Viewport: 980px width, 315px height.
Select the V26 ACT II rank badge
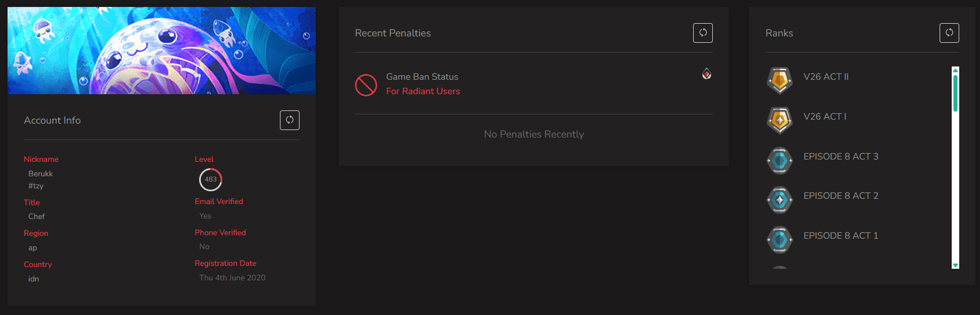780,80
